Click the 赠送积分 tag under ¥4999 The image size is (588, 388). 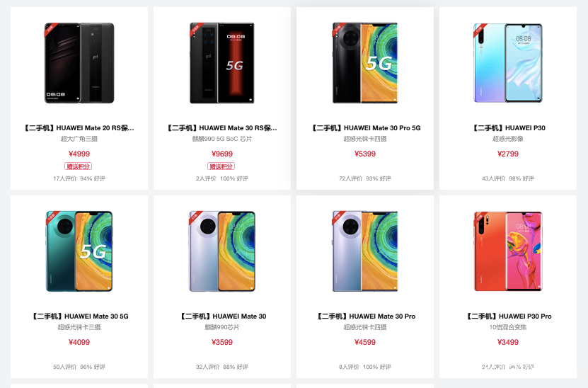pos(79,166)
